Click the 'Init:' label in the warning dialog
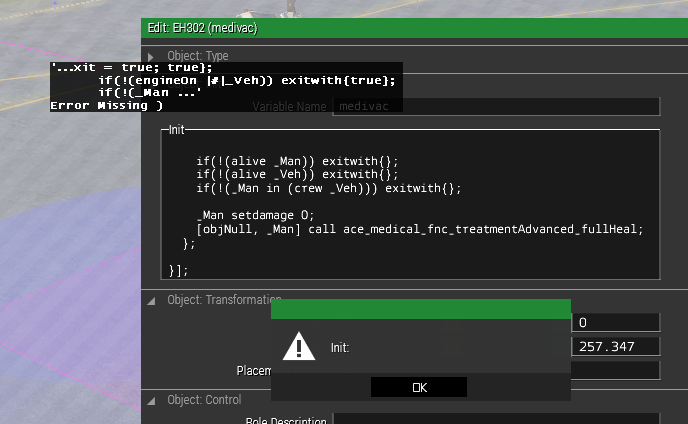688x424 pixels. (340, 348)
